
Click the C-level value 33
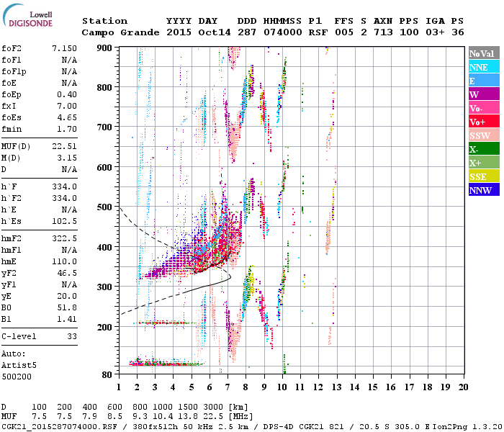(72, 336)
